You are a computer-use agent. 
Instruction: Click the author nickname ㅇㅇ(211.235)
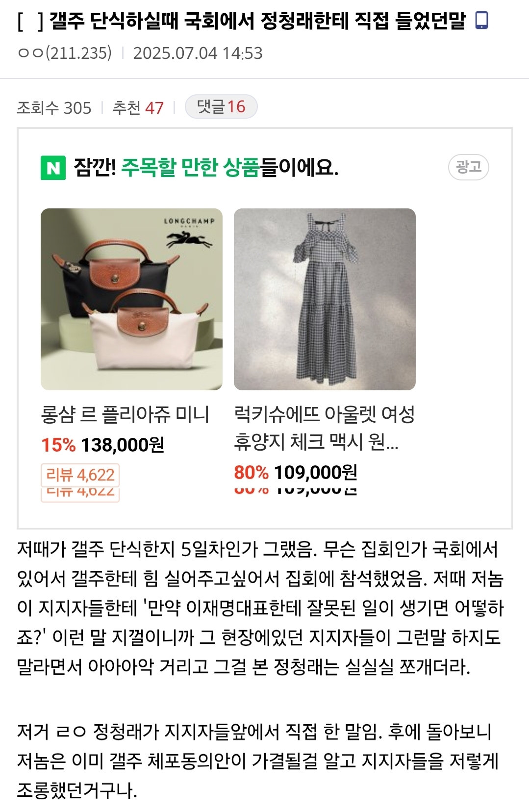pyautogui.click(x=65, y=53)
